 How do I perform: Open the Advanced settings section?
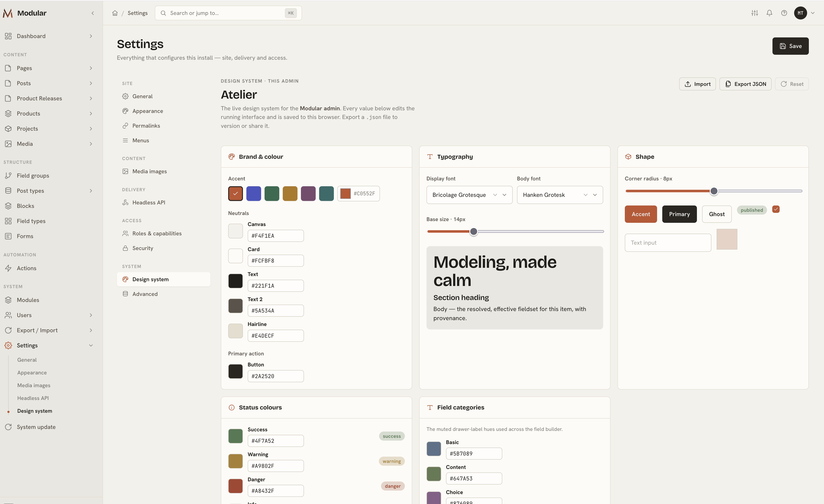pyautogui.click(x=163, y=294)
